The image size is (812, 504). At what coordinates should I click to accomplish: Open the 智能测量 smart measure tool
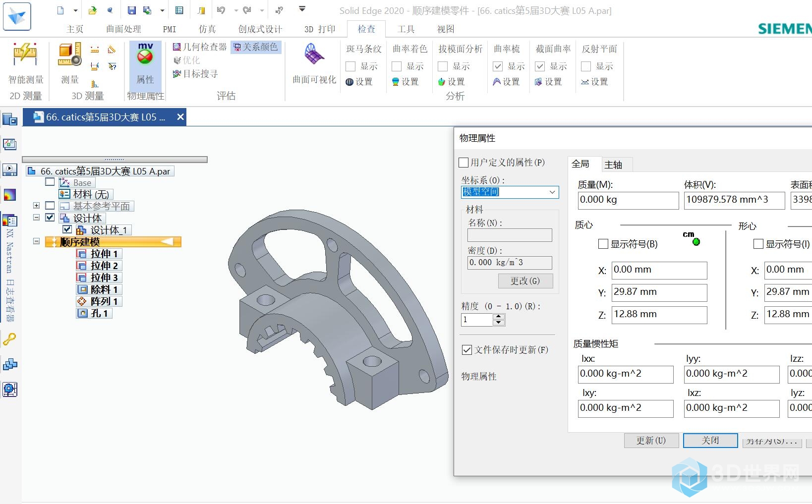coord(26,63)
